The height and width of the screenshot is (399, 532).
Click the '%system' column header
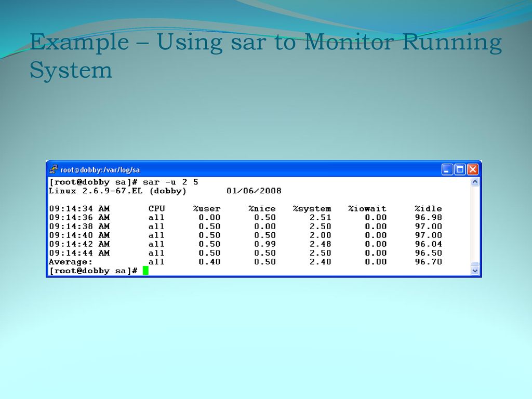pos(312,209)
